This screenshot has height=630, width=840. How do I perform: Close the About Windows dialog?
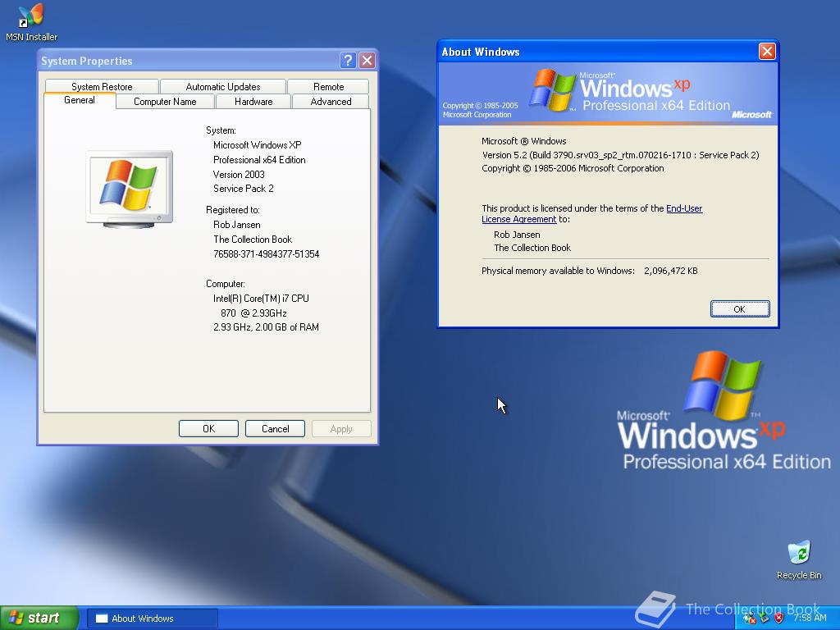(x=767, y=52)
